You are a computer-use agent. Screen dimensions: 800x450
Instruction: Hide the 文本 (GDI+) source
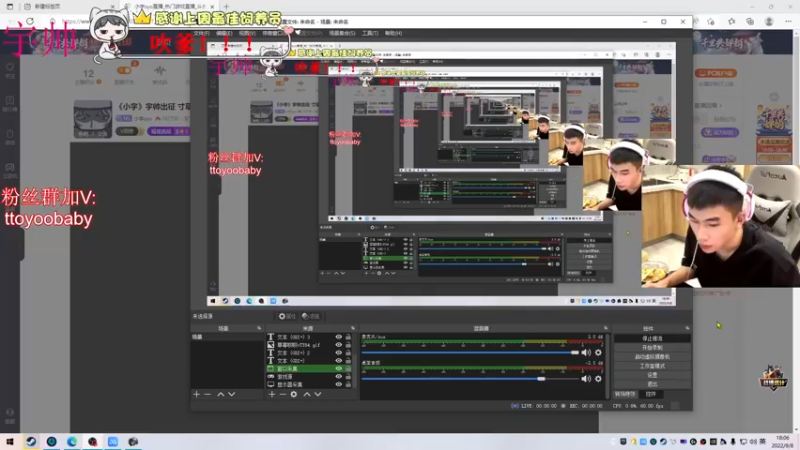338,361
